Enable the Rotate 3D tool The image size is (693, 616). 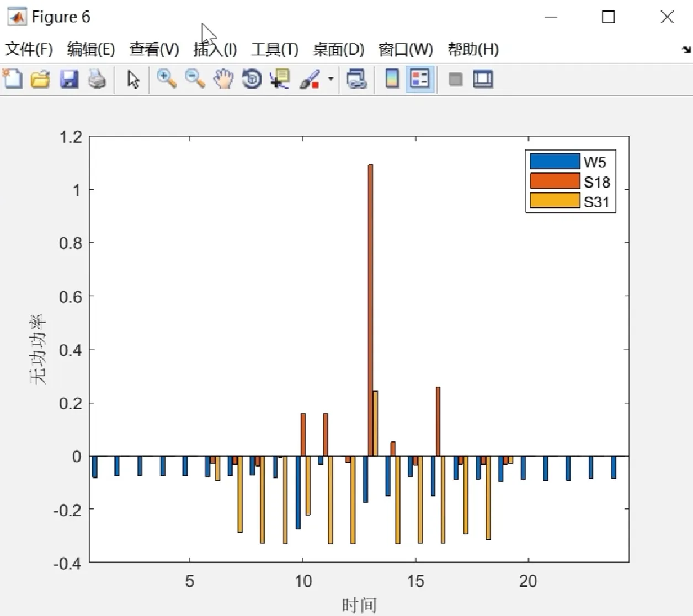pos(252,79)
